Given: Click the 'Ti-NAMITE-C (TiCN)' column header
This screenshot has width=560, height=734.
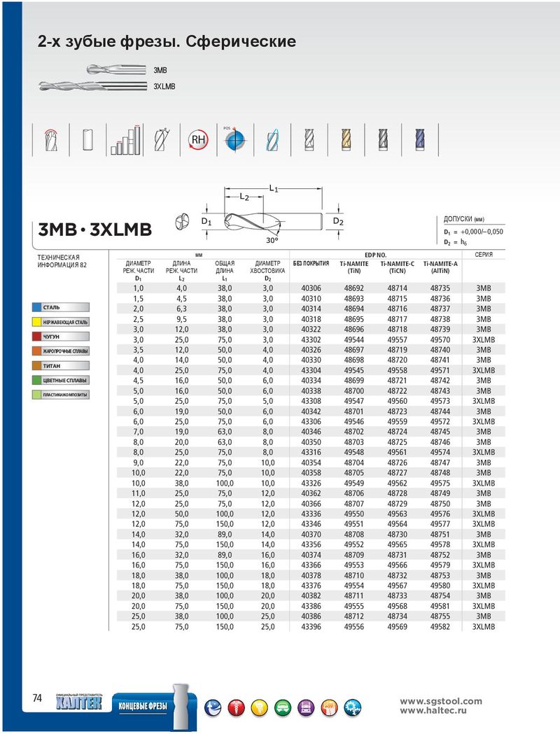Looking at the screenshot, I should pos(398,267).
